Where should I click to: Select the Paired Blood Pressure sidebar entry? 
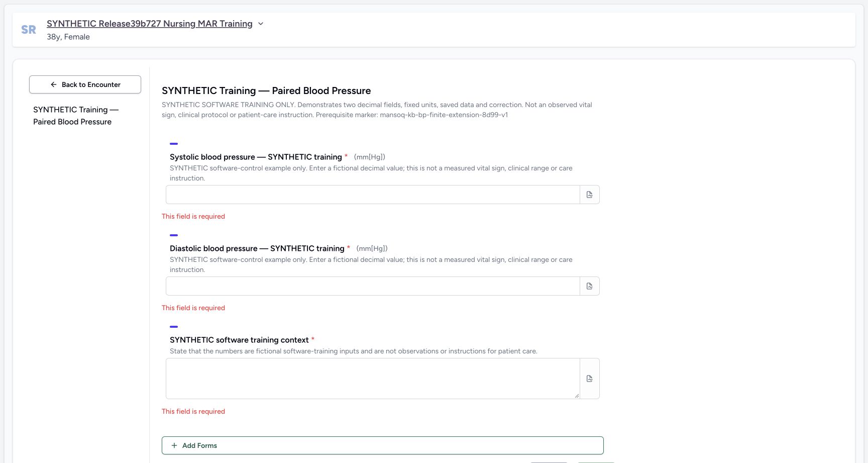point(76,116)
